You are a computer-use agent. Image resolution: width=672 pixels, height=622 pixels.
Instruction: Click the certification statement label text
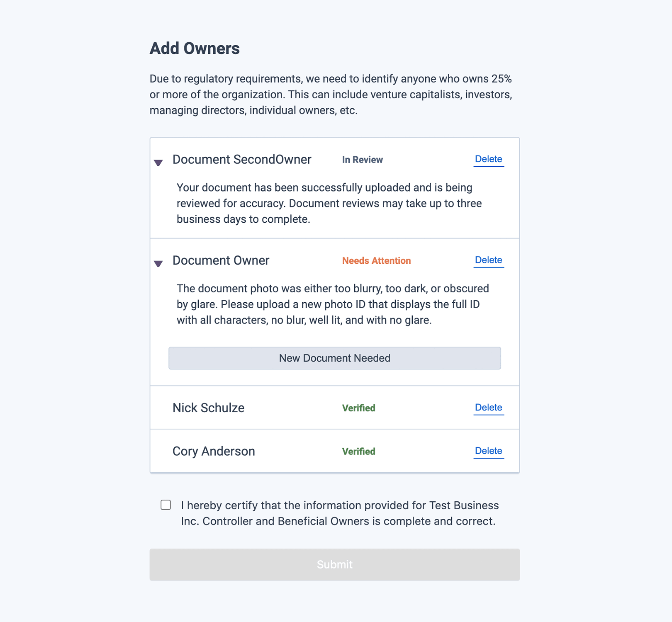coord(340,513)
